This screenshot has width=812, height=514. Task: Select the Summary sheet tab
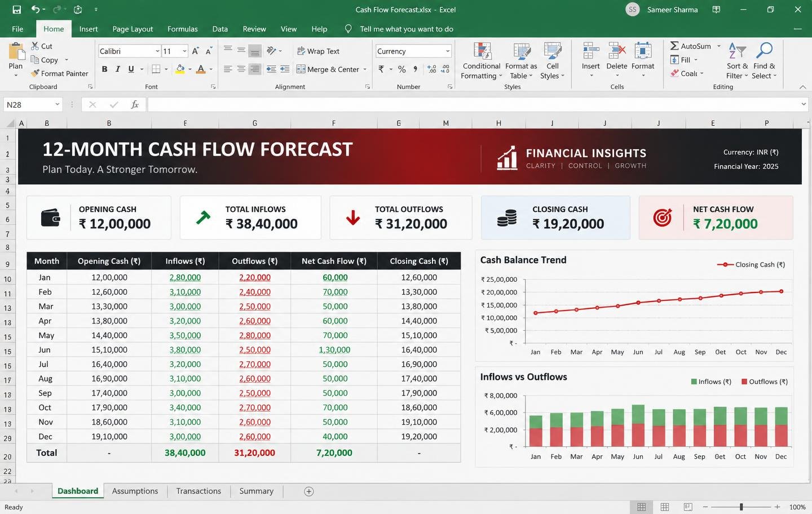pos(256,491)
